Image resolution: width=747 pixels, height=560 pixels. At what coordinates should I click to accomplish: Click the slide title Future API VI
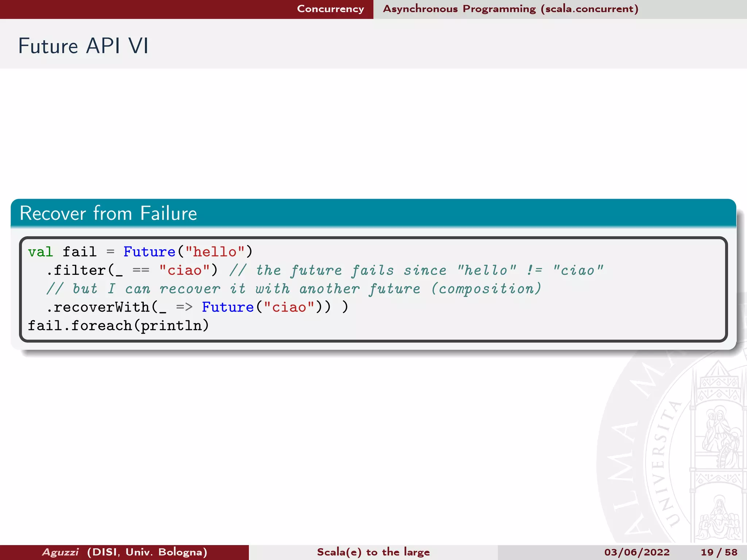coord(84,46)
